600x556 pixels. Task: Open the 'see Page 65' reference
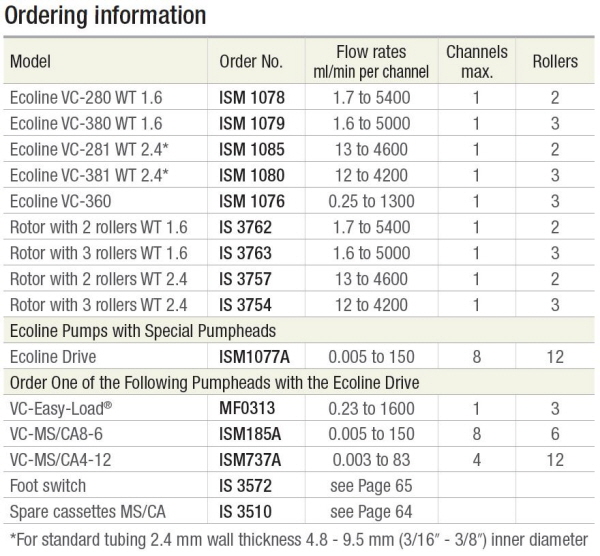[x=371, y=486]
